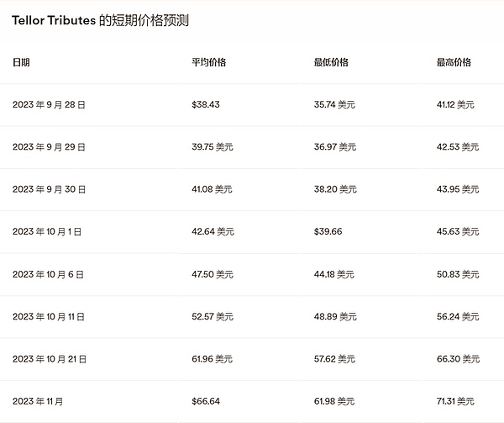
Task: Click the 日期 column header
Action: 22,62
